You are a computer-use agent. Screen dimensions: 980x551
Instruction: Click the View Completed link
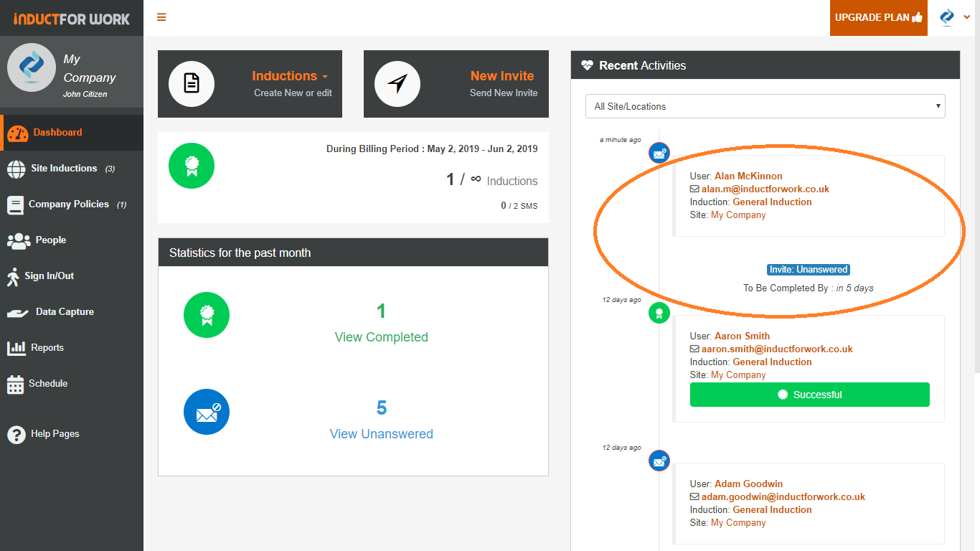point(382,337)
